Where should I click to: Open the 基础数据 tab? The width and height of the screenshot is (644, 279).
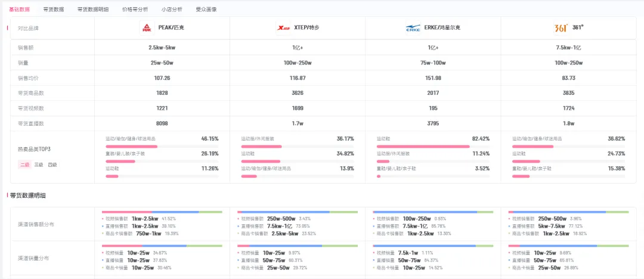pyautogui.click(x=19, y=9)
